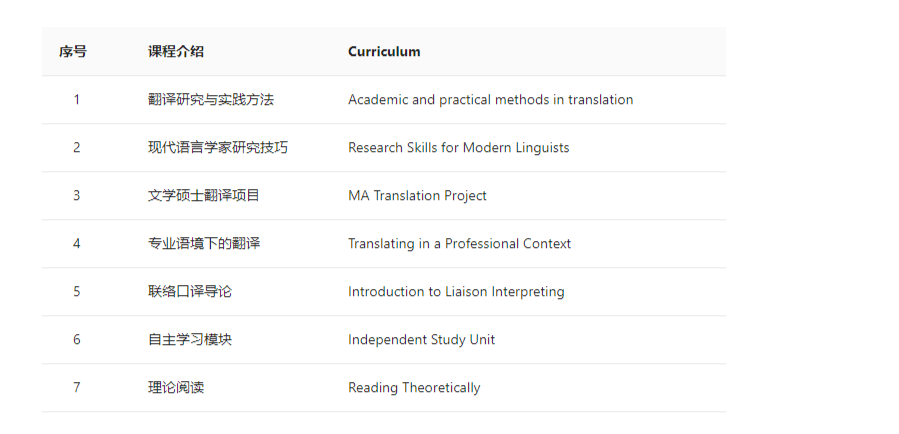Select the 翻译研究与实践方法 course cell
The image size is (899, 434).
[x=211, y=100]
